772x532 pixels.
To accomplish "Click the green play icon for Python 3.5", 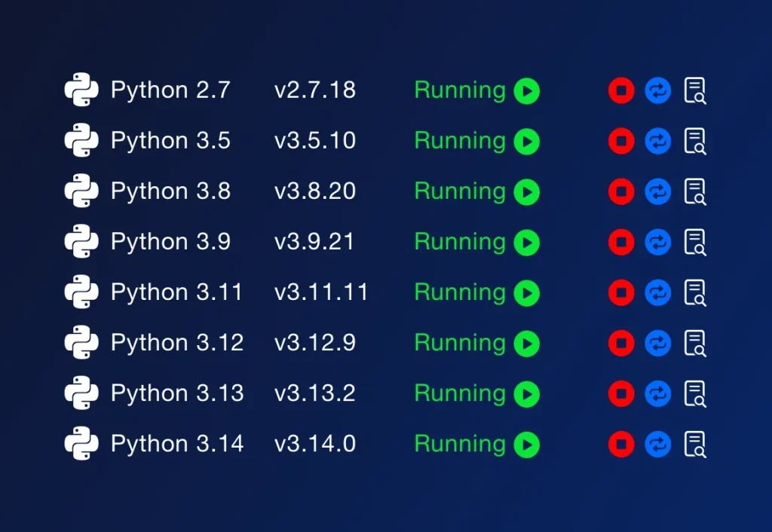I will pyautogui.click(x=527, y=142).
